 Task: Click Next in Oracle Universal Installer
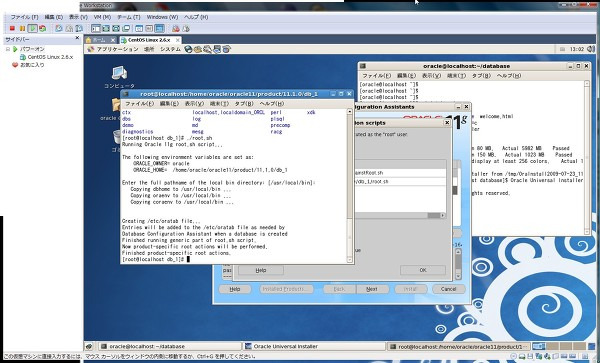(372, 289)
